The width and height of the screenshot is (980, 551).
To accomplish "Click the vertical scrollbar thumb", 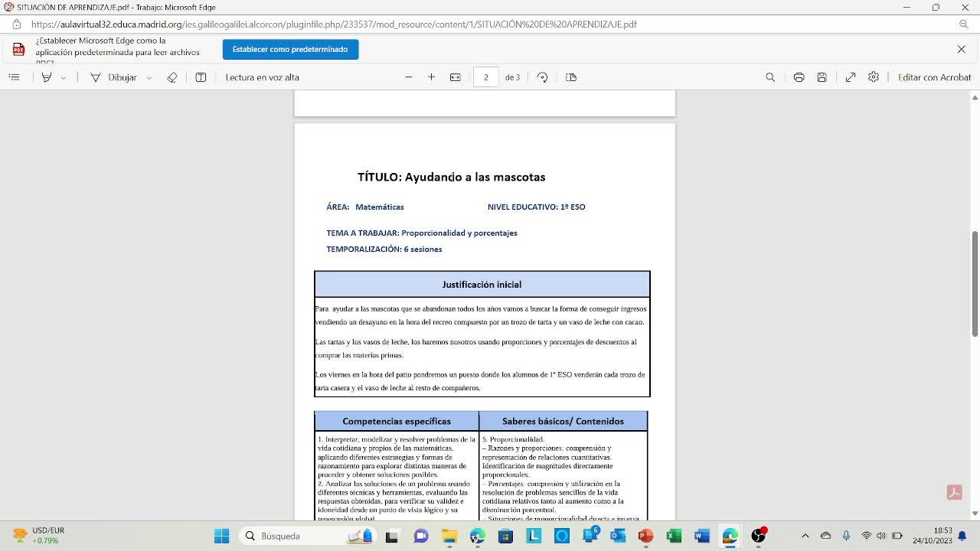I will point(975,283).
